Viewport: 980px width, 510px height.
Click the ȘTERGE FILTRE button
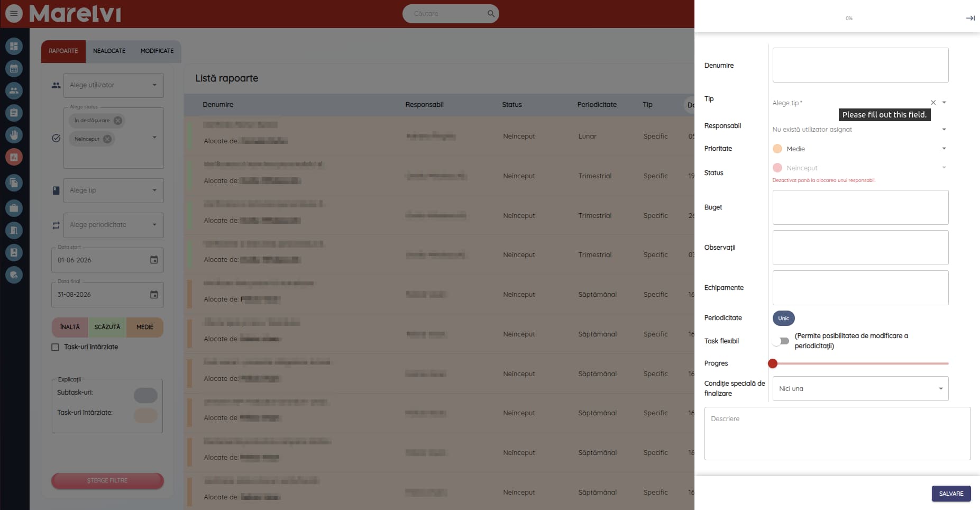click(107, 480)
